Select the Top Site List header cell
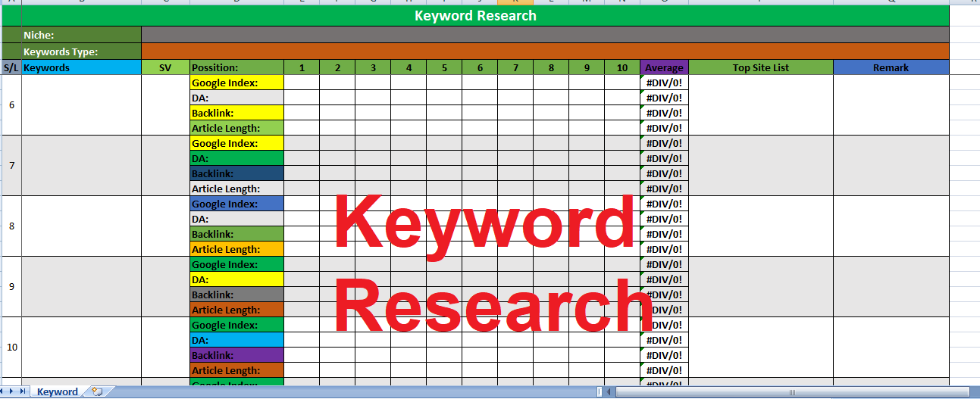Viewport: 980px width, 399px height. (x=761, y=67)
